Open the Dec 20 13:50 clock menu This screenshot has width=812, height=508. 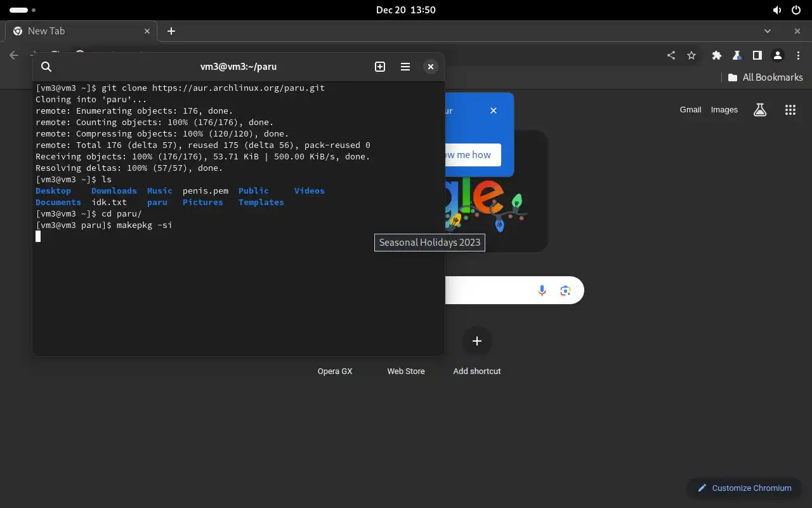pos(406,10)
